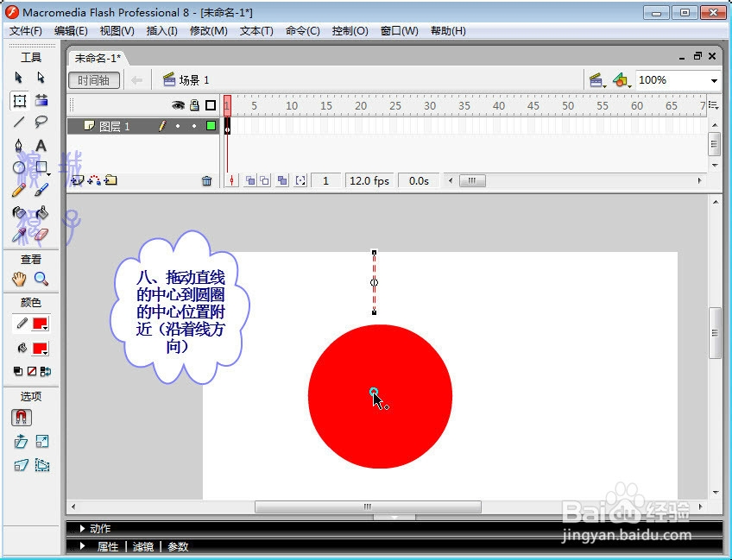Open the 修改(M) menu
The height and width of the screenshot is (560, 732).
click(209, 31)
